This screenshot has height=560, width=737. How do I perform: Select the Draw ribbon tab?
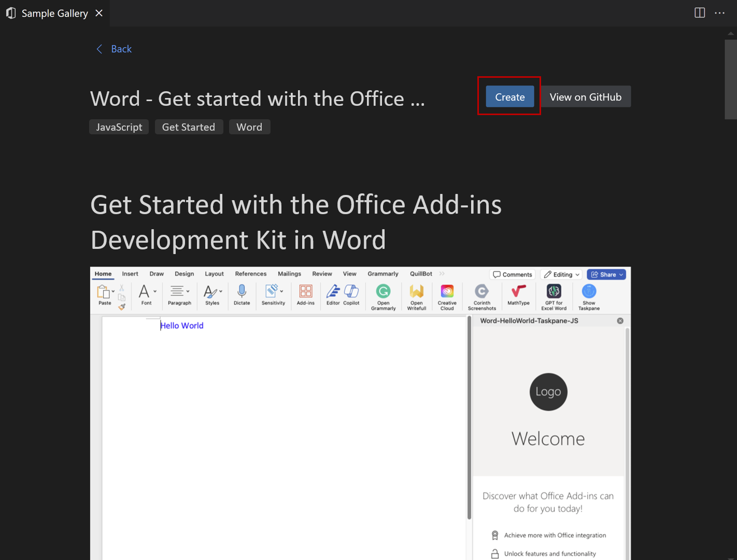coord(157,274)
